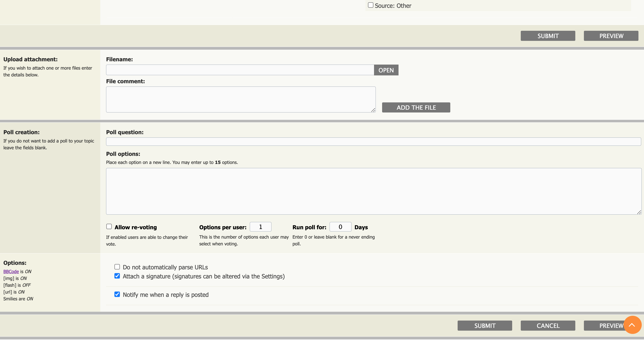The image size is (644, 343).
Task: Select the Options per user number field
Action: coord(260,227)
